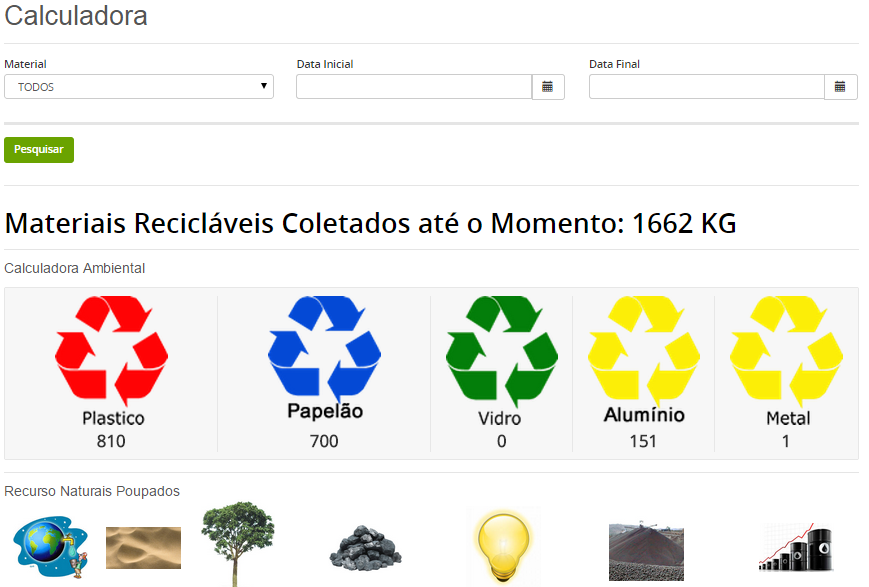Click the Metal value 1
The width and height of the screenshot is (869, 587).
[x=786, y=441]
